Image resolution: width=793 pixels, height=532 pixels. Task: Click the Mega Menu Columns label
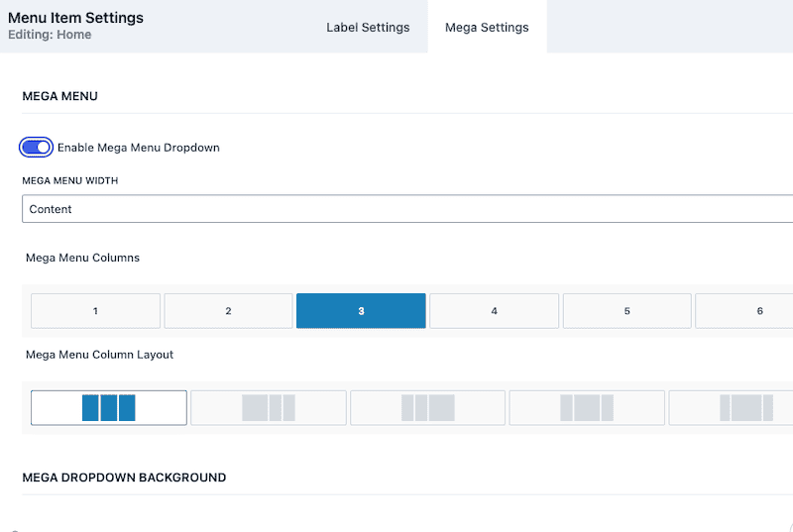tap(82, 258)
